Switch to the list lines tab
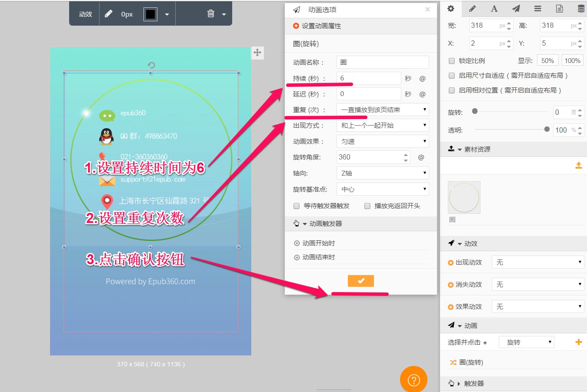Viewport: 587px width, 392px height. pos(538,8)
